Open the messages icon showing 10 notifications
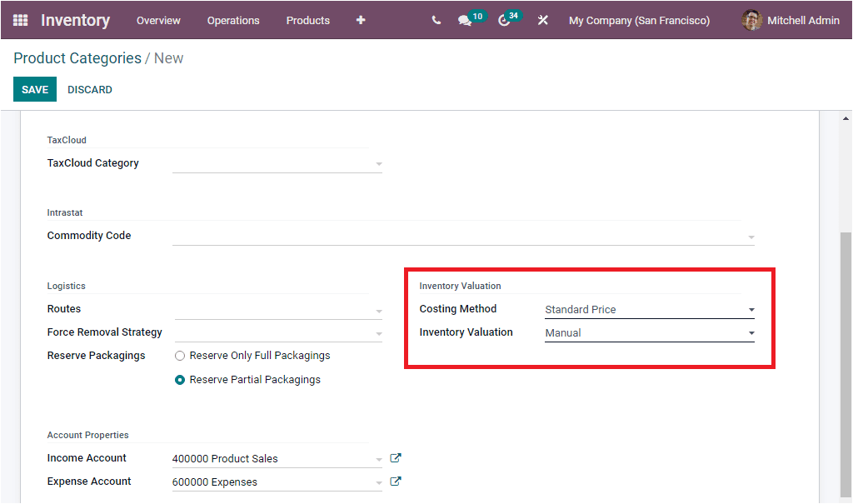This screenshot has height=504, width=853. tap(465, 20)
